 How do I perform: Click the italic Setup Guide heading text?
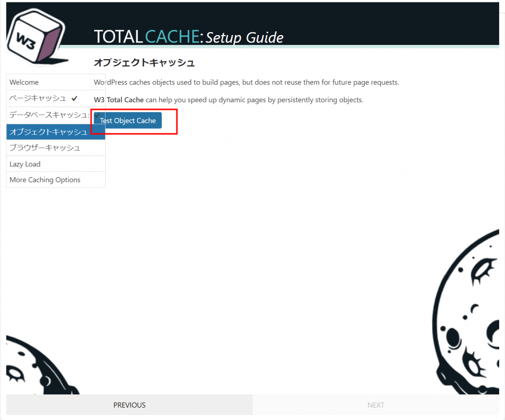[245, 38]
